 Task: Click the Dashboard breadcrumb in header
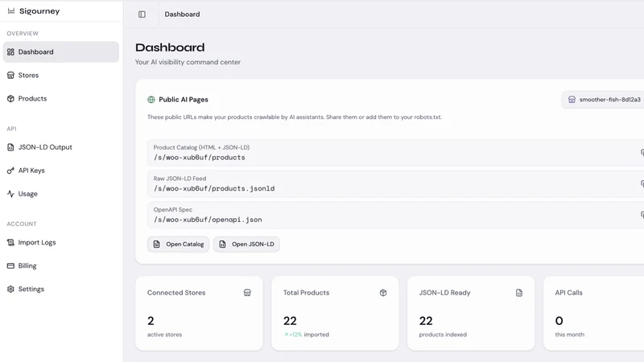(x=183, y=14)
